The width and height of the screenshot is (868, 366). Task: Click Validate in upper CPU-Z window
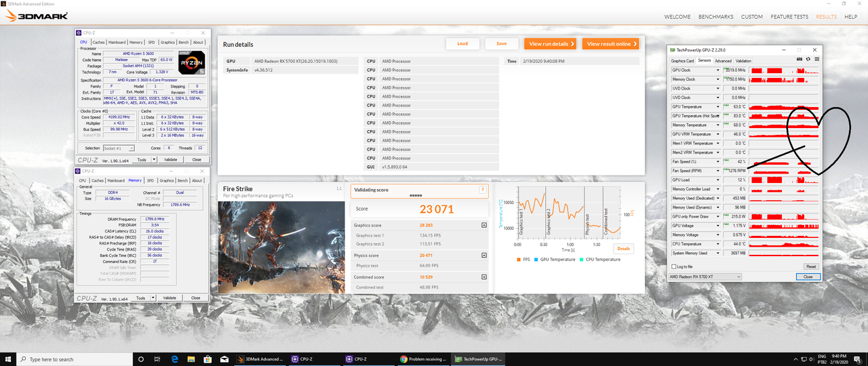click(x=171, y=160)
